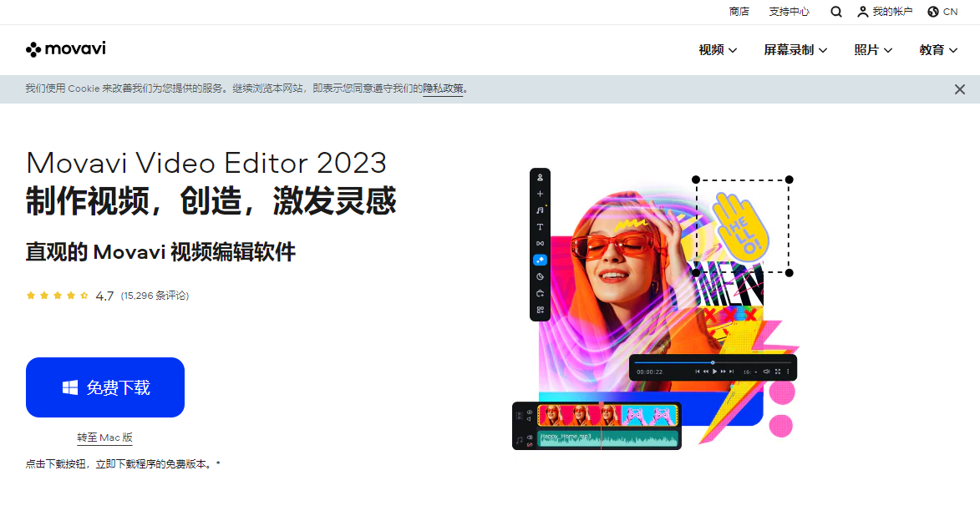Click the Movavi logo
The width and height of the screenshot is (980, 511).
click(x=66, y=48)
